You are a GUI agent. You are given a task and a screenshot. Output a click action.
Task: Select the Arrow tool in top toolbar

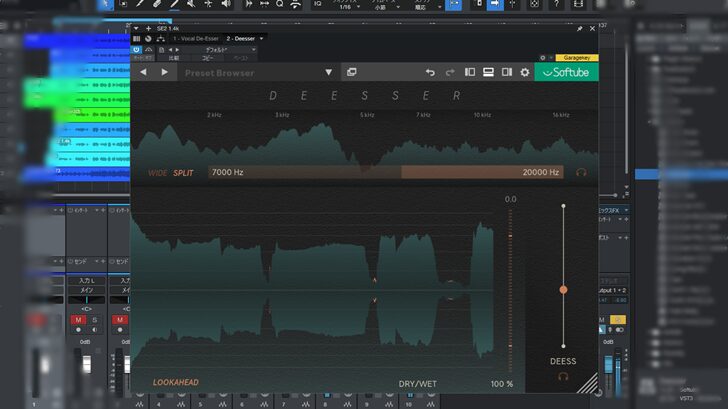click(x=105, y=4)
